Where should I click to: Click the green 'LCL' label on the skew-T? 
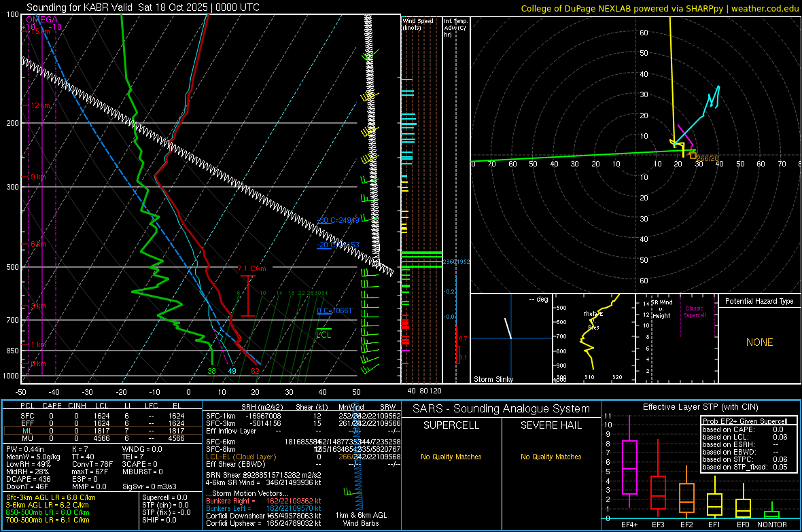point(324,334)
